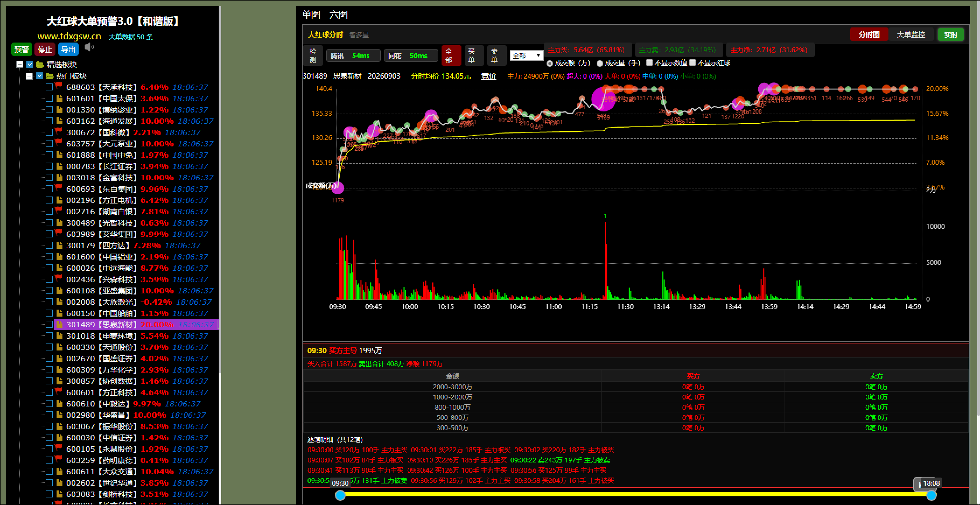Switch to the 六图 view tab
The width and height of the screenshot is (980, 505).
point(339,15)
